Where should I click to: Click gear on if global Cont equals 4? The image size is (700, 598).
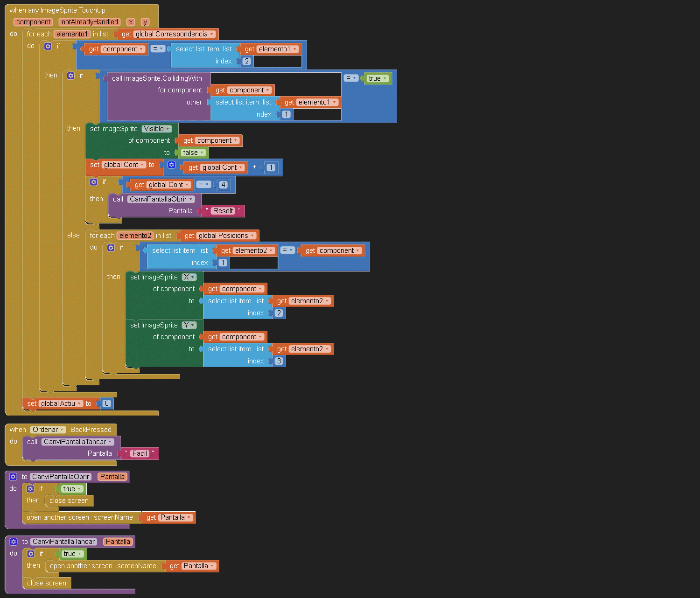point(93,182)
